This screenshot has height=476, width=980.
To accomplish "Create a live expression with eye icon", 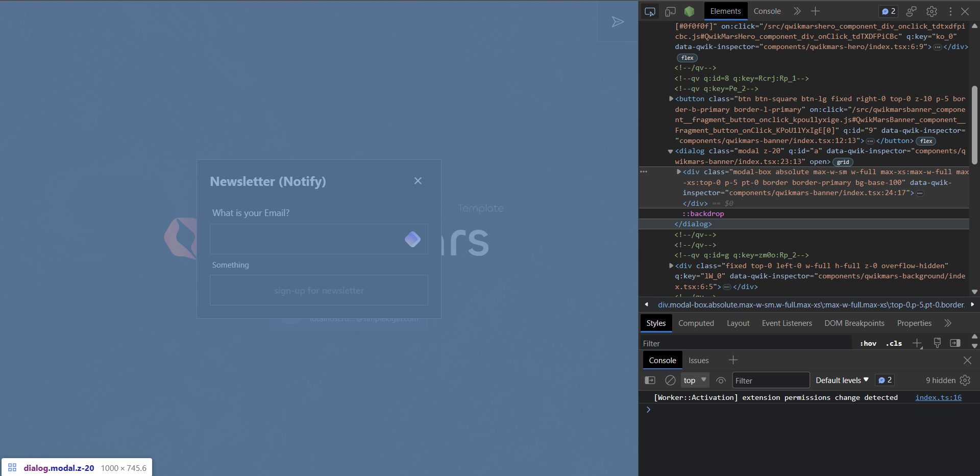I will 721,380.
